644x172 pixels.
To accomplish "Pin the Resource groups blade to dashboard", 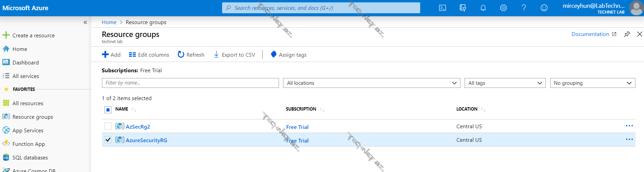I will 627,34.
